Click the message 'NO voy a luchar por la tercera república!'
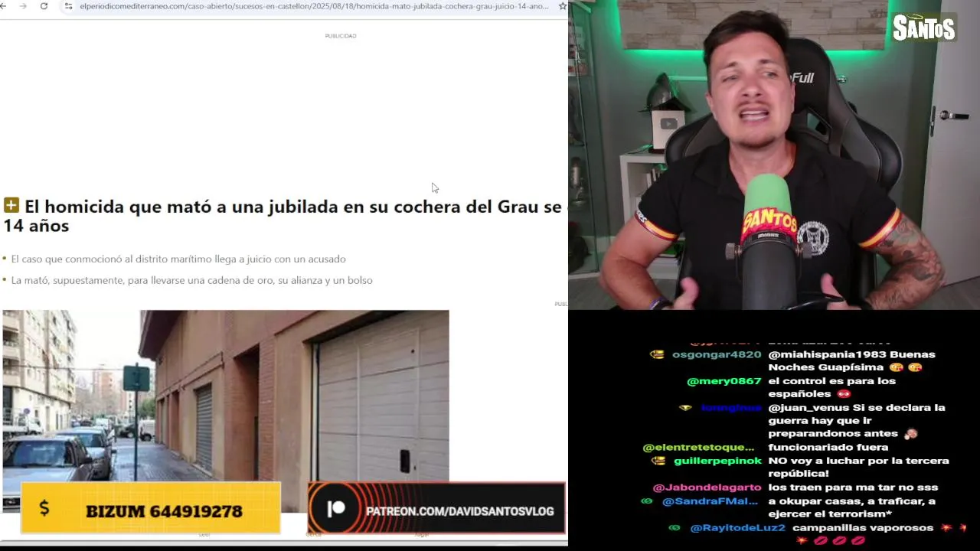This screenshot has height=551, width=980. click(858, 468)
